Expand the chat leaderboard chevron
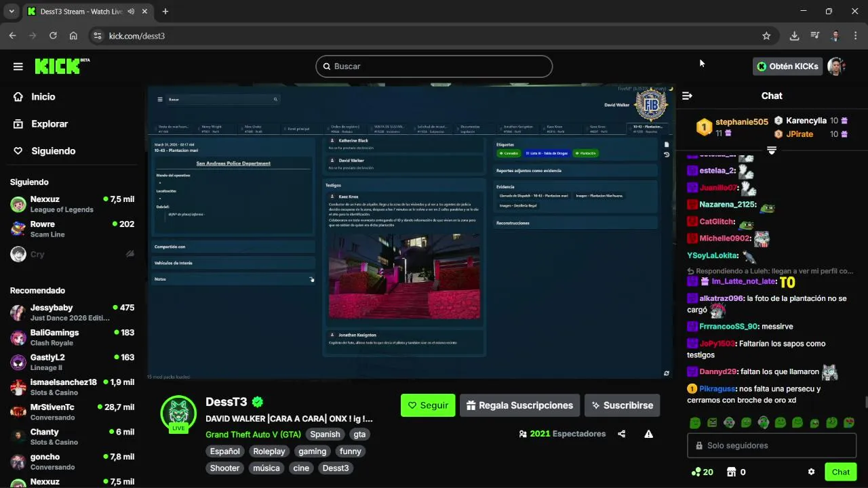This screenshot has height=488, width=868. click(771, 150)
